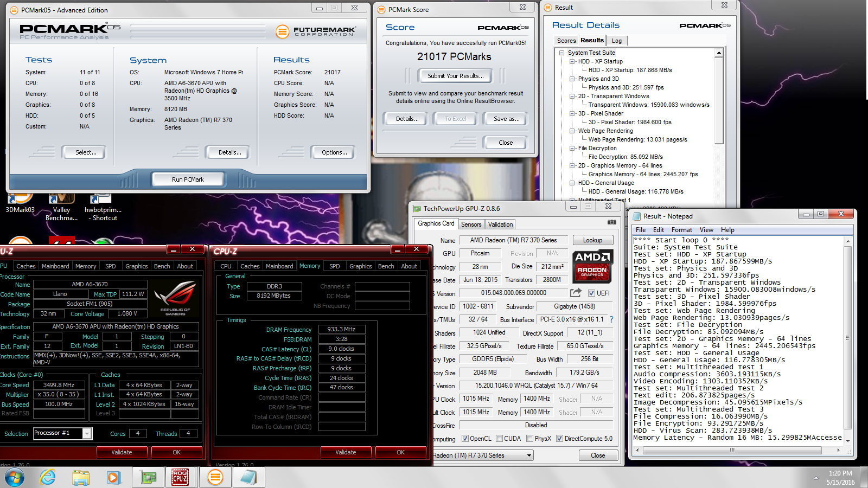Click the Notepad title bar icon
Viewport: 868px width, 488px height.
pyautogui.click(x=637, y=216)
